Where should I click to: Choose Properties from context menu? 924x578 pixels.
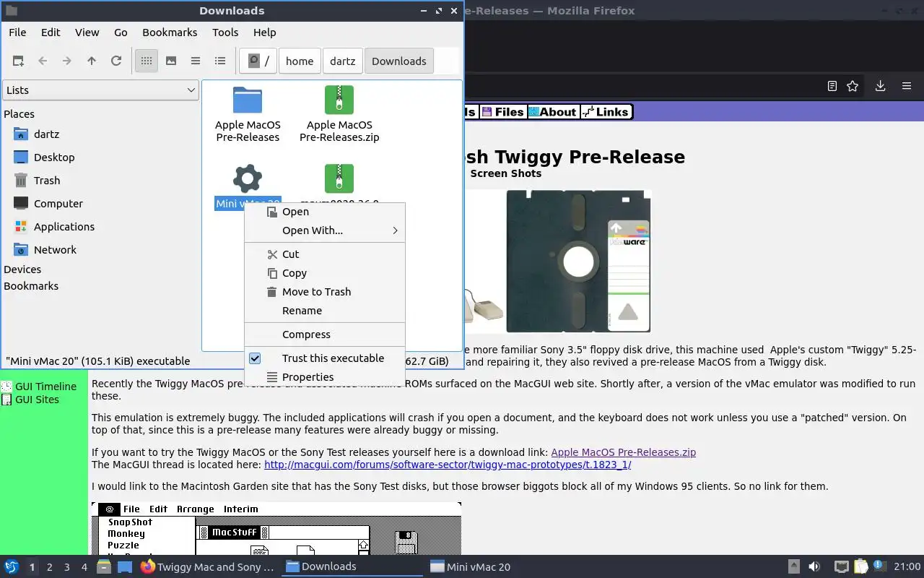tap(325, 377)
